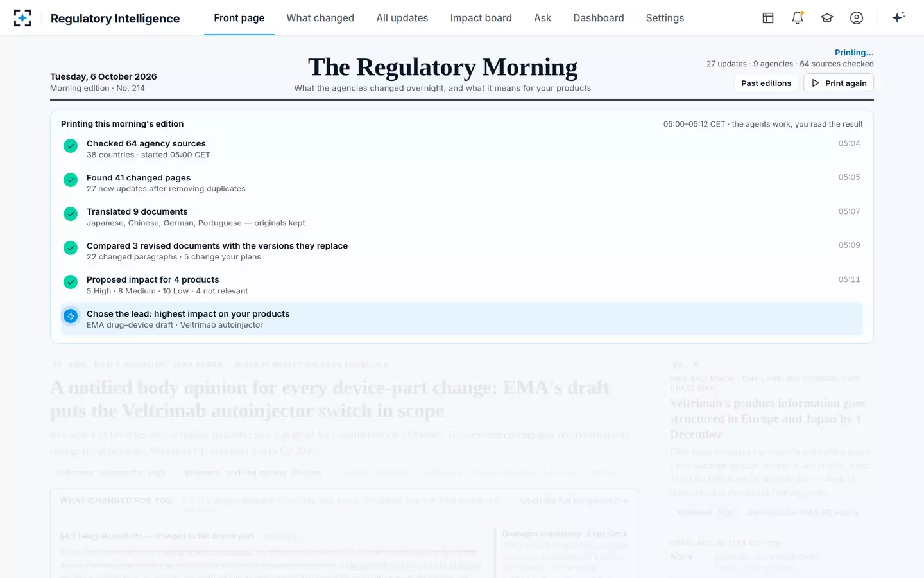Click the Printing... status link
This screenshot has height=578, width=924.
point(854,53)
